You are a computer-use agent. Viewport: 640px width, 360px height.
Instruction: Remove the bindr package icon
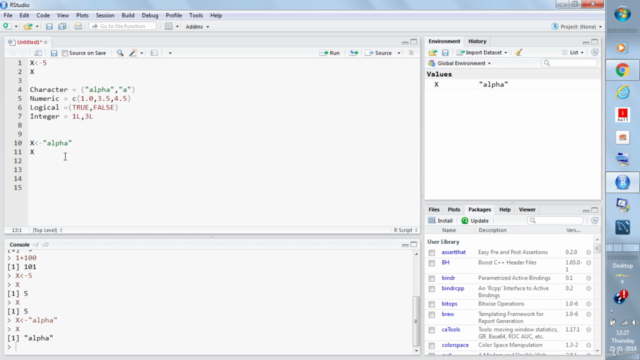coord(589,278)
